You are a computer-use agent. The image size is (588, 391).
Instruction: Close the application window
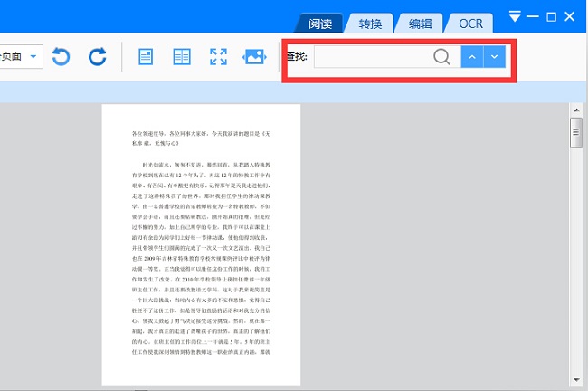[569, 16]
